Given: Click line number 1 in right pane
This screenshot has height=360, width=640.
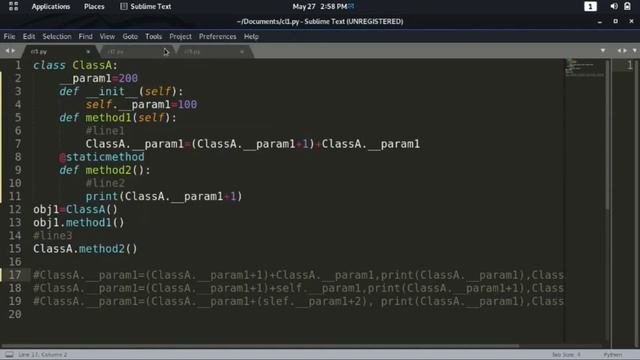Looking at the screenshot, I should tap(629, 65).
